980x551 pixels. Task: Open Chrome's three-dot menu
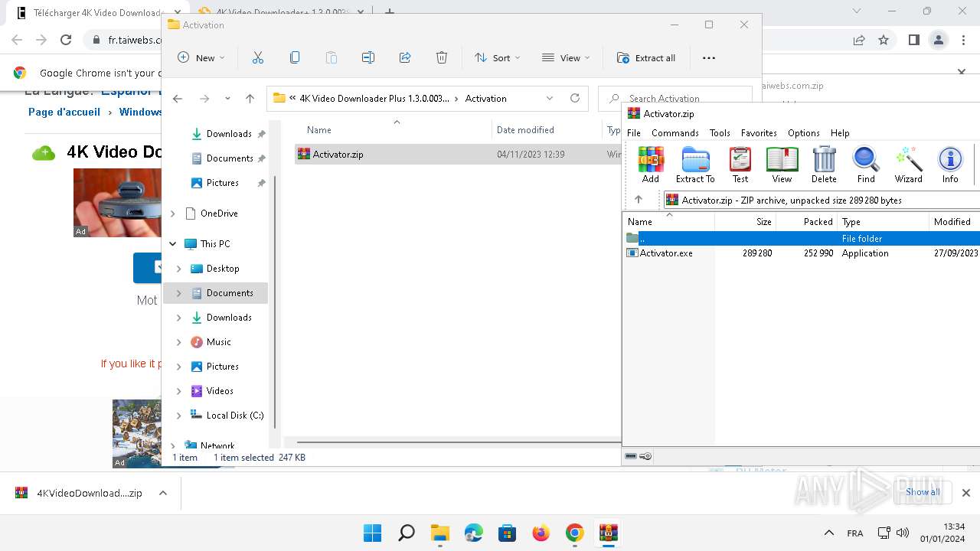point(965,40)
